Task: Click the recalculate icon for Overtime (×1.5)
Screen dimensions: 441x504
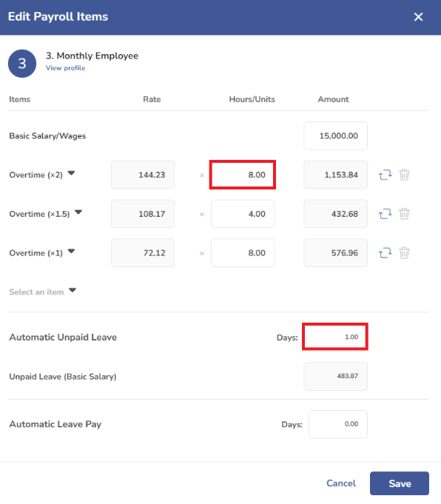Action: [x=385, y=214]
